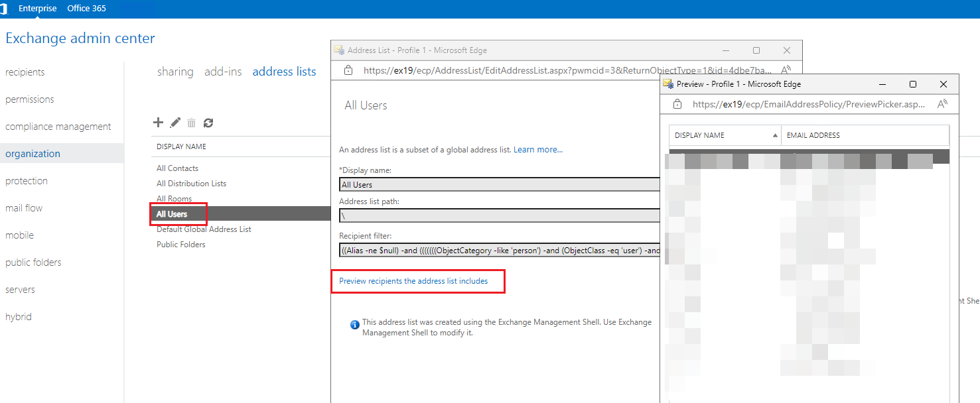Click the blue information icon in the note
This screenshot has width=980, height=403.
pyautogui.click(x=355, y=325)
